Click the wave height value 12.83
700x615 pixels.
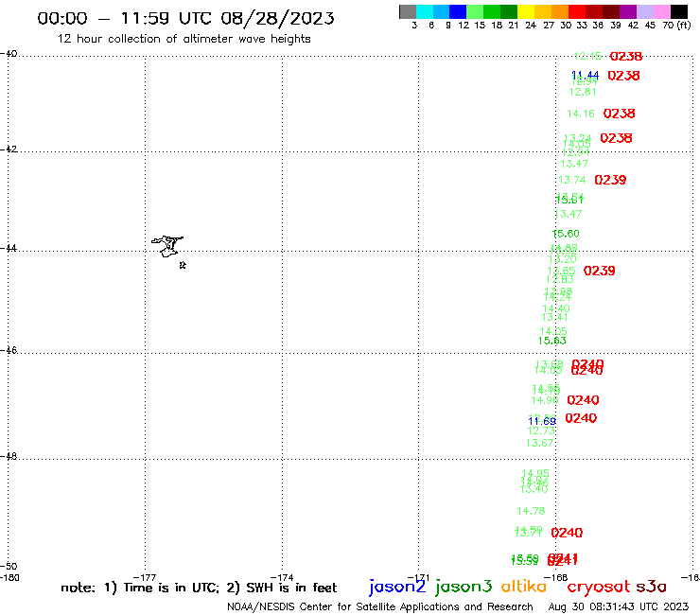[x=560, y=279]
